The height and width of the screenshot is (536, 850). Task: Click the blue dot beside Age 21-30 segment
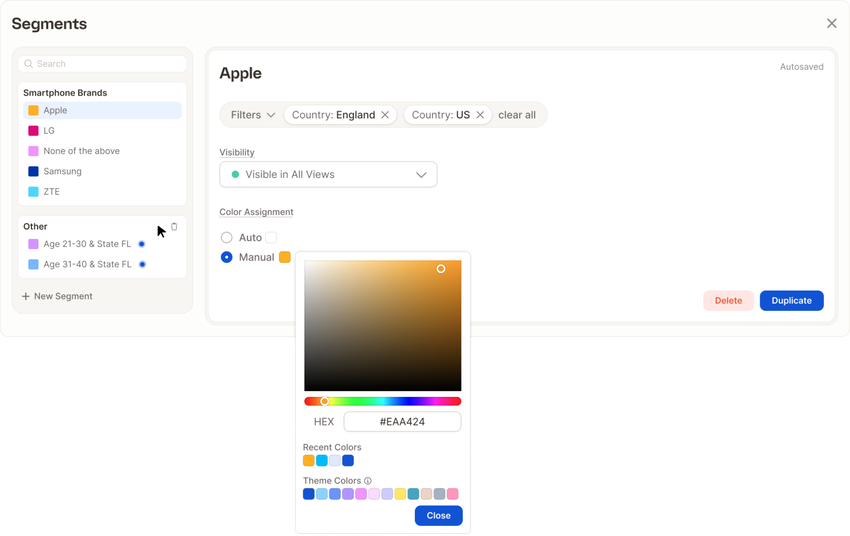click(142, 244)
